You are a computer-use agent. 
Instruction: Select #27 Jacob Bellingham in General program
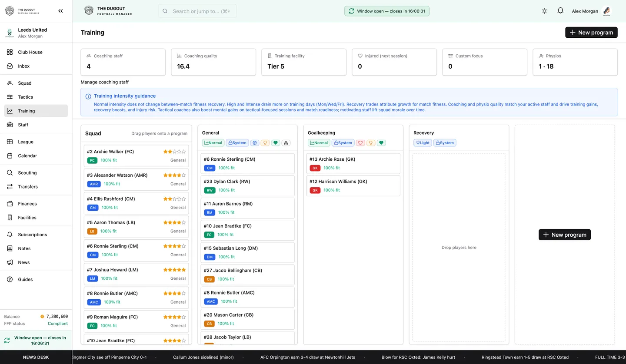pos(247,275)
